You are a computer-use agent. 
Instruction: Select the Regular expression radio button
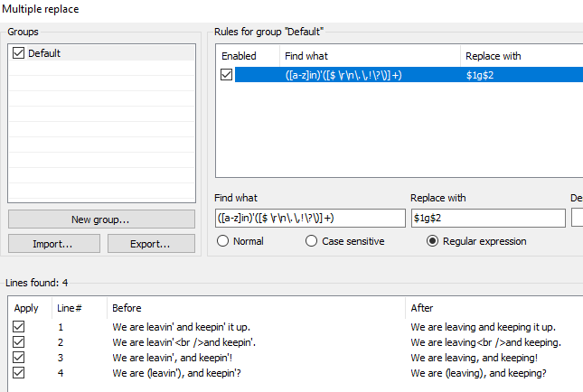[x=432, y=241]
